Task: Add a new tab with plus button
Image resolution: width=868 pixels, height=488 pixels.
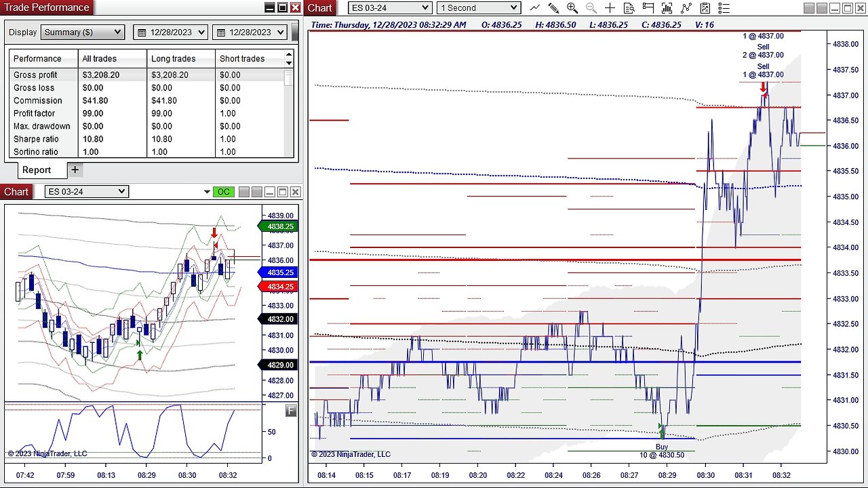Action: point(75,170)
